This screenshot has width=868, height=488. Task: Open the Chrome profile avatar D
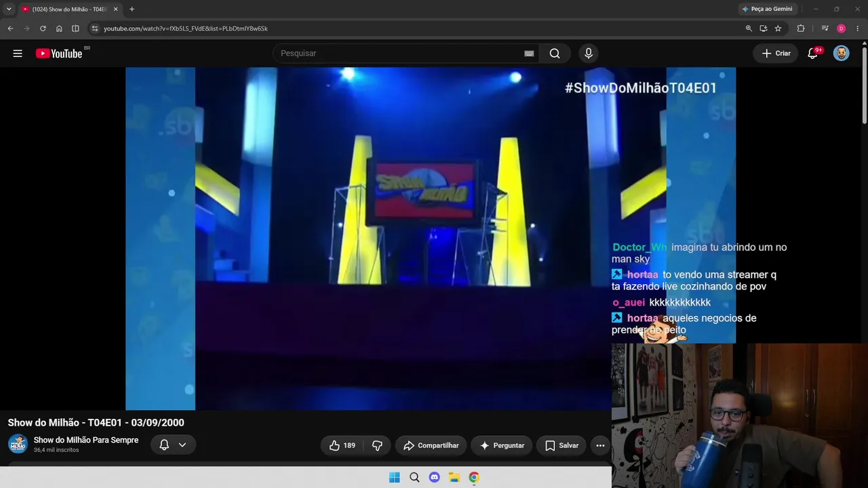[841, 28]
